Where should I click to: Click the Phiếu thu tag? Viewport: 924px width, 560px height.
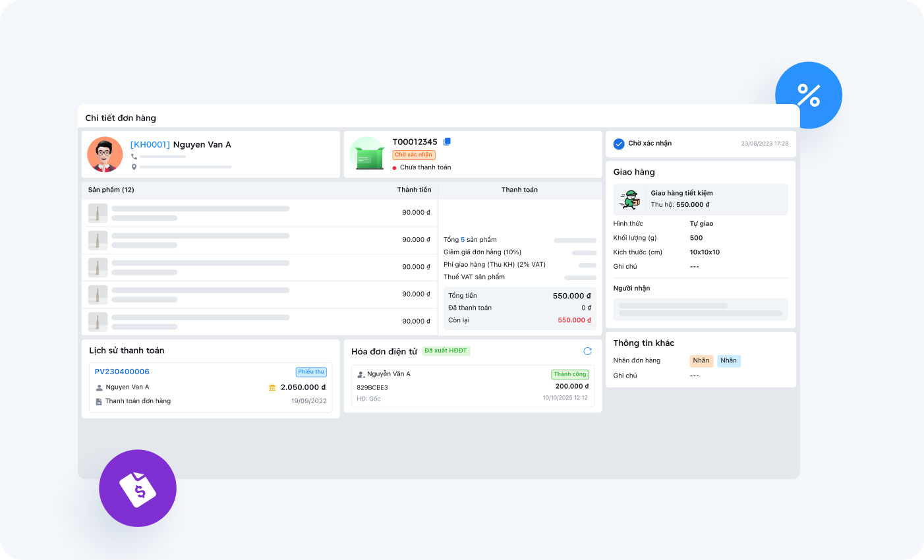[311, 372]
